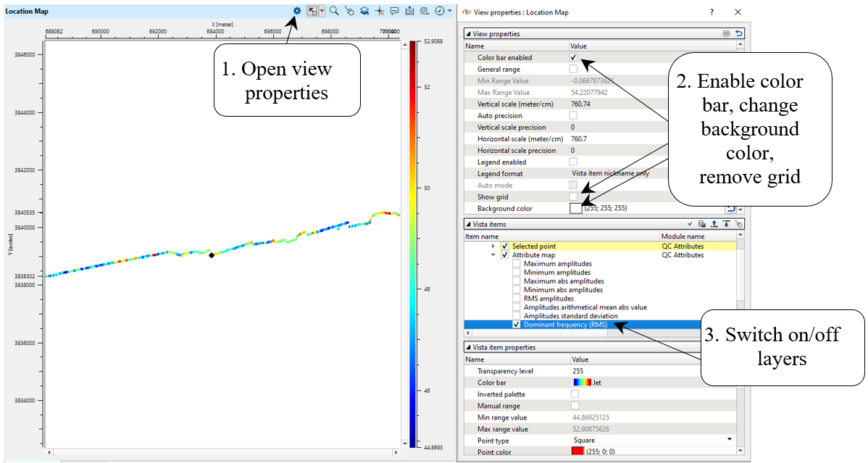The width and height of the screenshot is (868, 463).
Task: Select Maximum amplitudes layer item
Action: coord(557,264)
